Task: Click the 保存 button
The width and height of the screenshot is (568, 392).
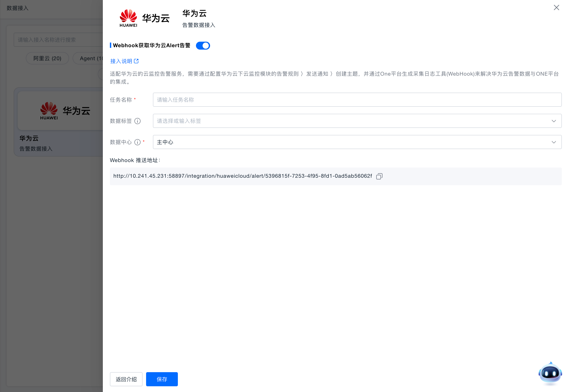Action: [x=162, y=379]
